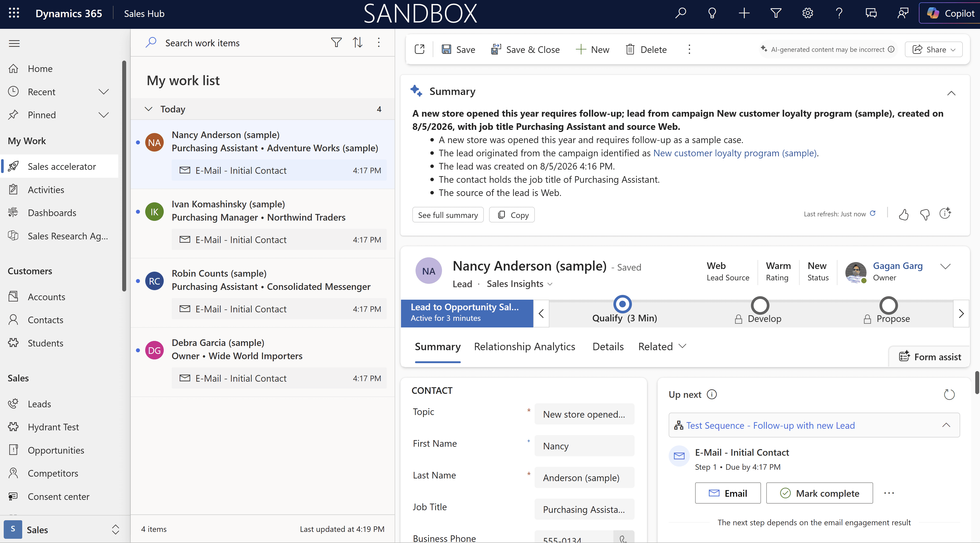Screen dimensions: 980x543
Task: Collapse the hamburger navigation menu
Action: pos(14,43)
